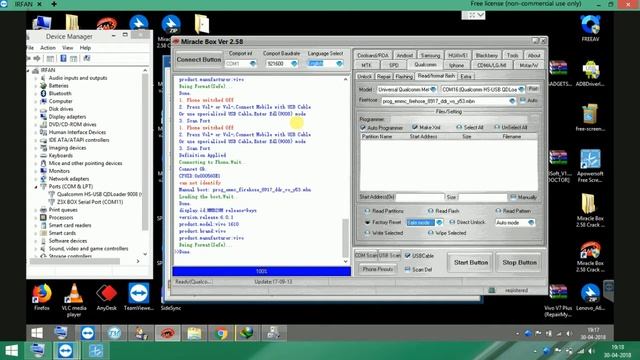Launch VLC media player desktop icon
This screenshot has width=640, height=360.
click(74, 300)
